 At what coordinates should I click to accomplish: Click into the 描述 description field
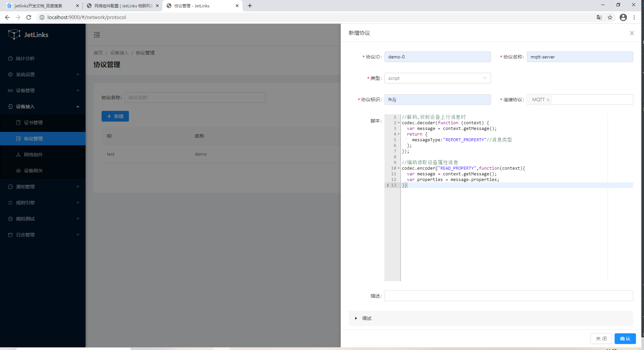[x=508, y=296]
